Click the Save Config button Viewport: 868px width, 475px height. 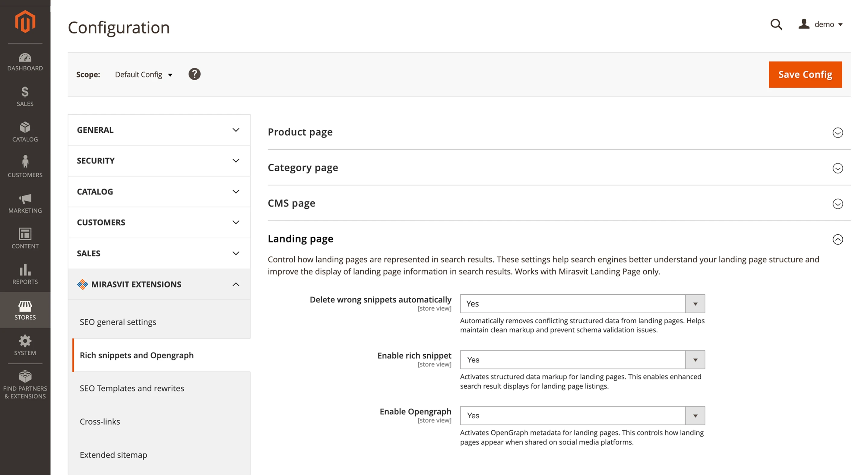[805, 74]
